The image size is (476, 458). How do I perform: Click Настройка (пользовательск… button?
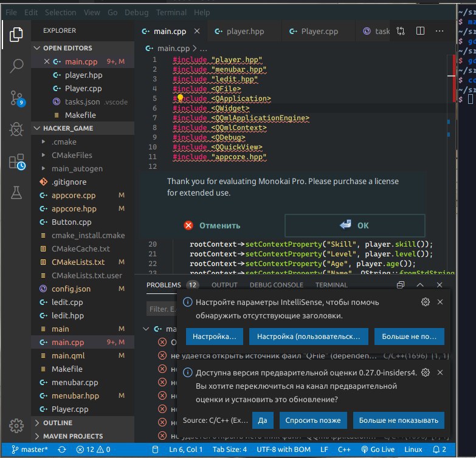308,337
